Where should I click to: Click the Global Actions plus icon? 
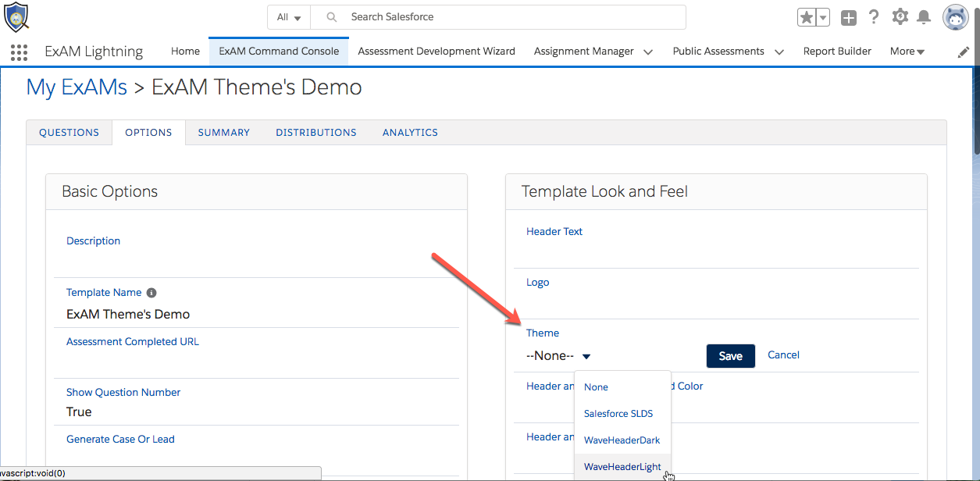point(849,17)
